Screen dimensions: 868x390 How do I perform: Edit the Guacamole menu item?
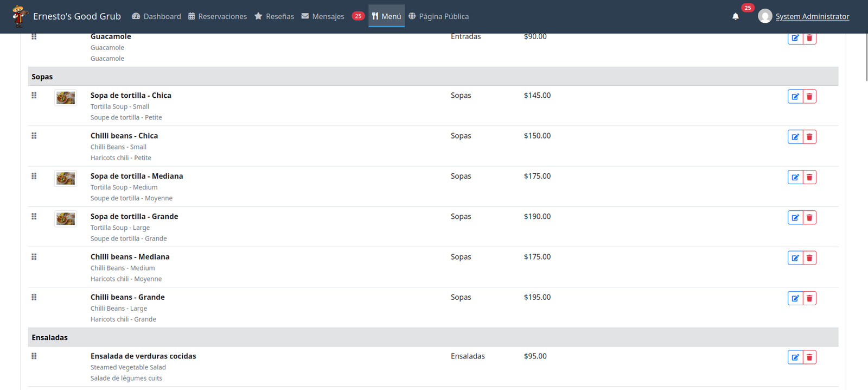pyautogui.click(x=795, y=39)
